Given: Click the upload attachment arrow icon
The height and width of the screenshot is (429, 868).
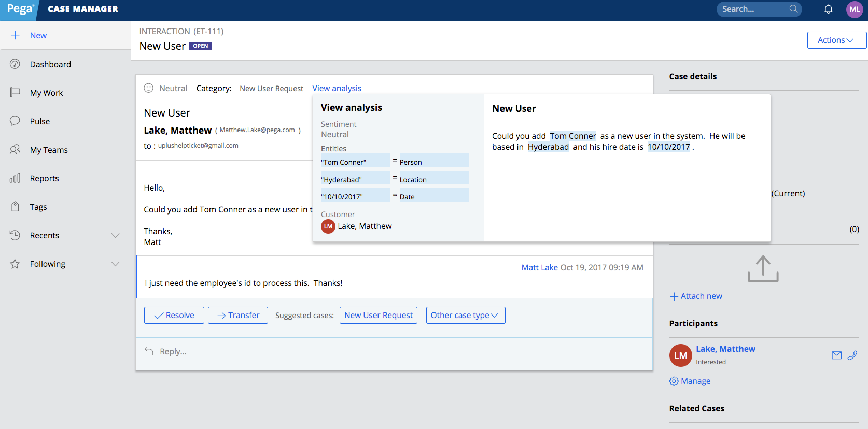Looking at the screenshot, I should pos(763,268).
